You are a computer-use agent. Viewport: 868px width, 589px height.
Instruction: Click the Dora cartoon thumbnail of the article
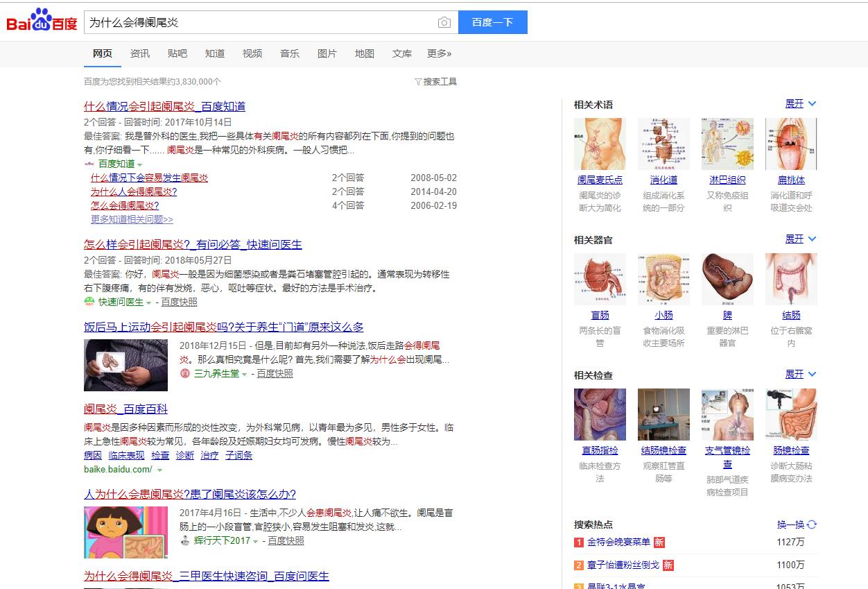click(x=125, y=532)
